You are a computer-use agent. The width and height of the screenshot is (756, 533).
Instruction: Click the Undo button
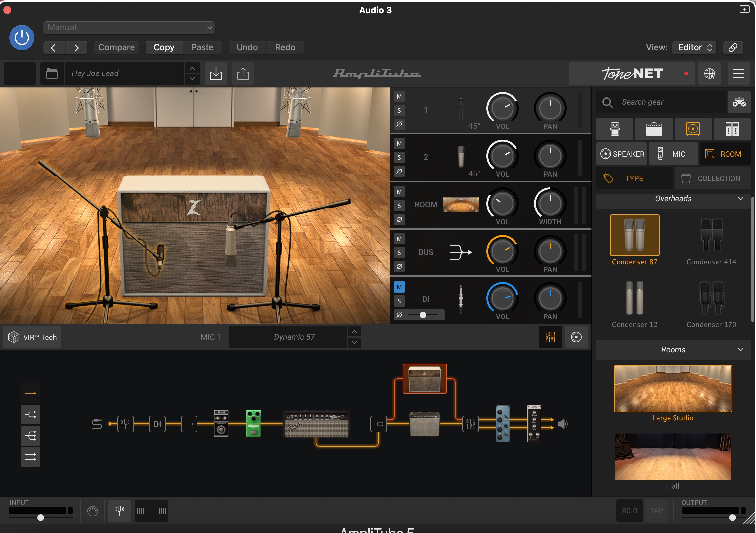(x=247, y=48)
